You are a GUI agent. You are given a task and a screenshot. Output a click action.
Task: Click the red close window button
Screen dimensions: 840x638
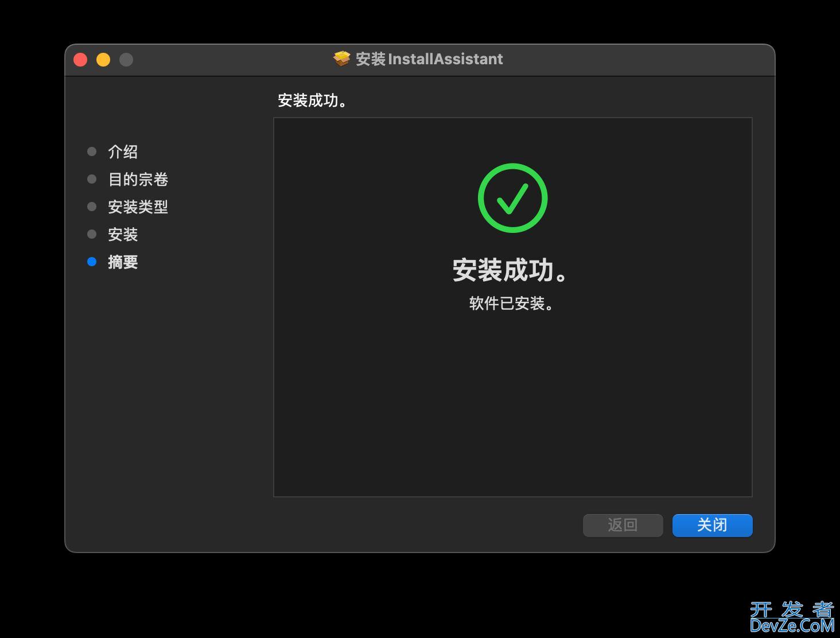pyautogui.click(x=80, y=60)
